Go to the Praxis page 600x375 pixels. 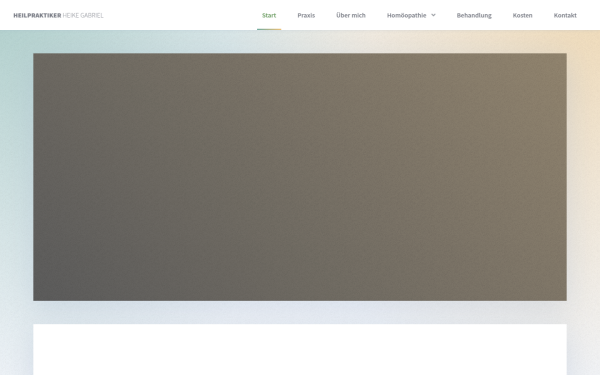pyautogui.click(x=306, y=15)
